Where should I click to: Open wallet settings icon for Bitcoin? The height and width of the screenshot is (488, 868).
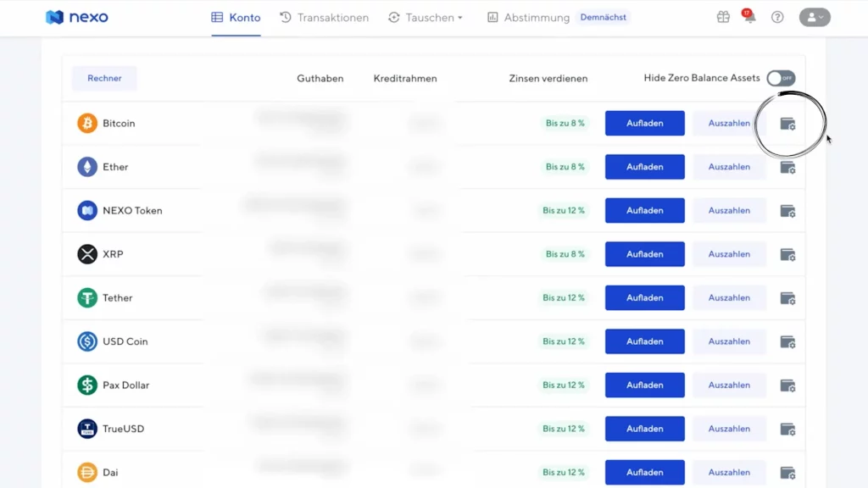pos(787,124)
